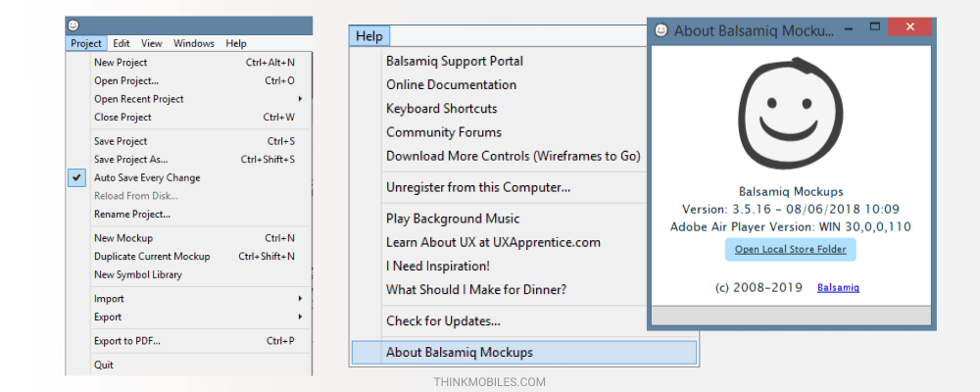Click the highlighted Help menu header

point(369,35)
